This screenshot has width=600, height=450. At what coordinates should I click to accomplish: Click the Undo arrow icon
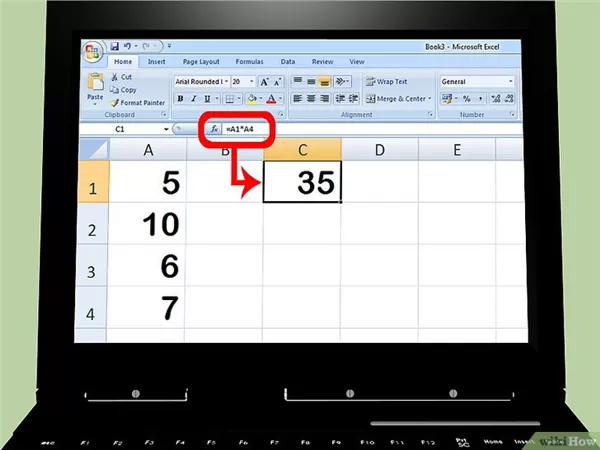pyautogui.click(x=127, y=46)
